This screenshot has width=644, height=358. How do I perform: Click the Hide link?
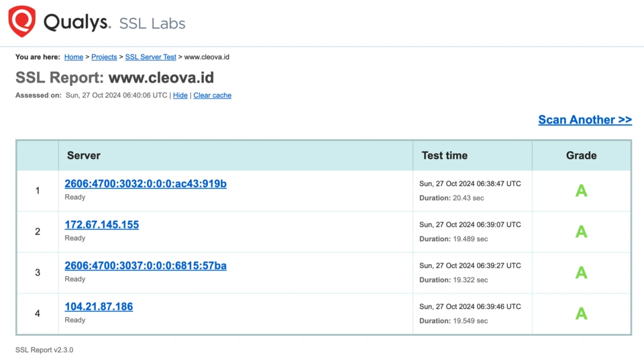[180, 95]
